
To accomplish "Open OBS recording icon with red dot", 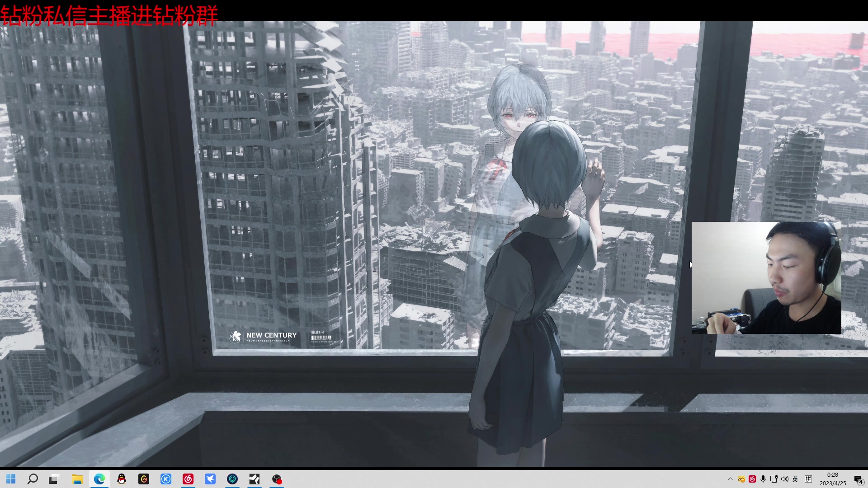I will [277, 479].
